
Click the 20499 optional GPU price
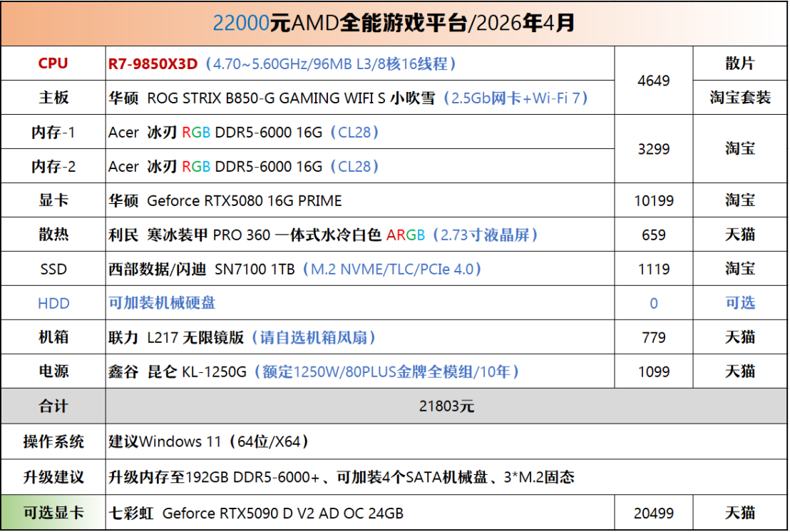click(x=654, y=513)
